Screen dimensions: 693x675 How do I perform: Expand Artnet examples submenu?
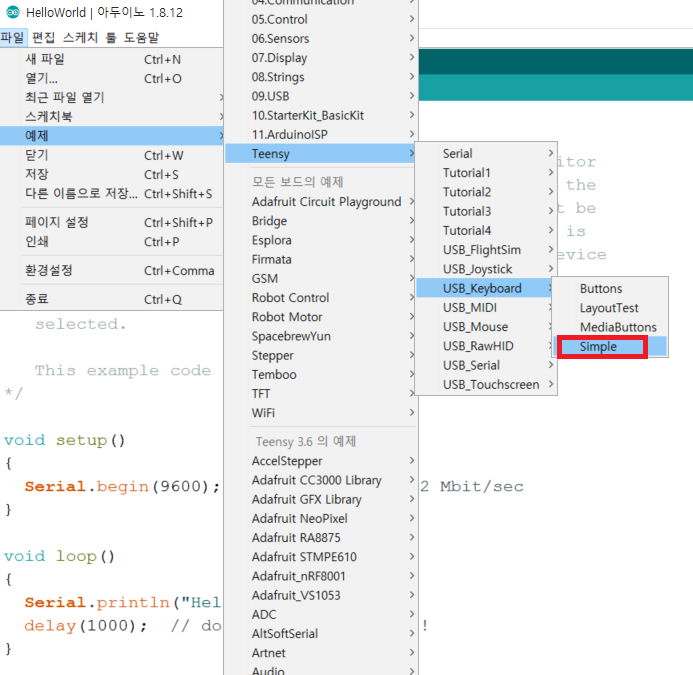tap(321, 653)
